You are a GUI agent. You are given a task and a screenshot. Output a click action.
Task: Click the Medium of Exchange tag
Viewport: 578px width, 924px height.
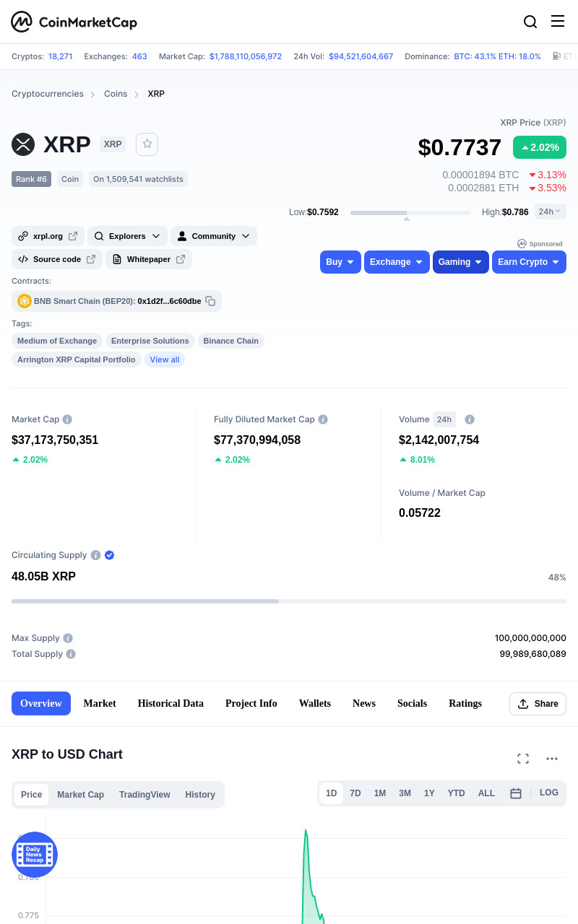[x=57, y=341]
